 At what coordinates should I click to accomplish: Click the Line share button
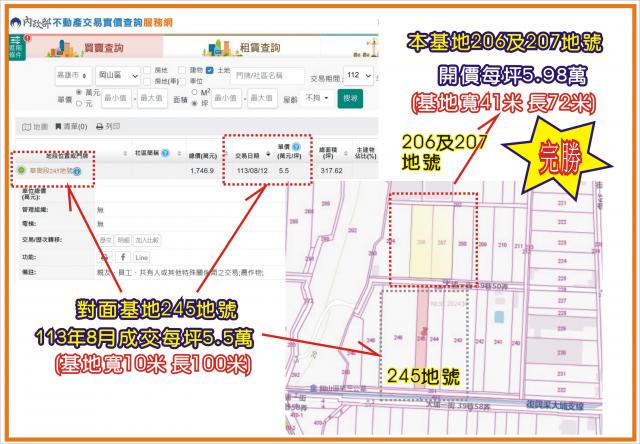(142, 257)
